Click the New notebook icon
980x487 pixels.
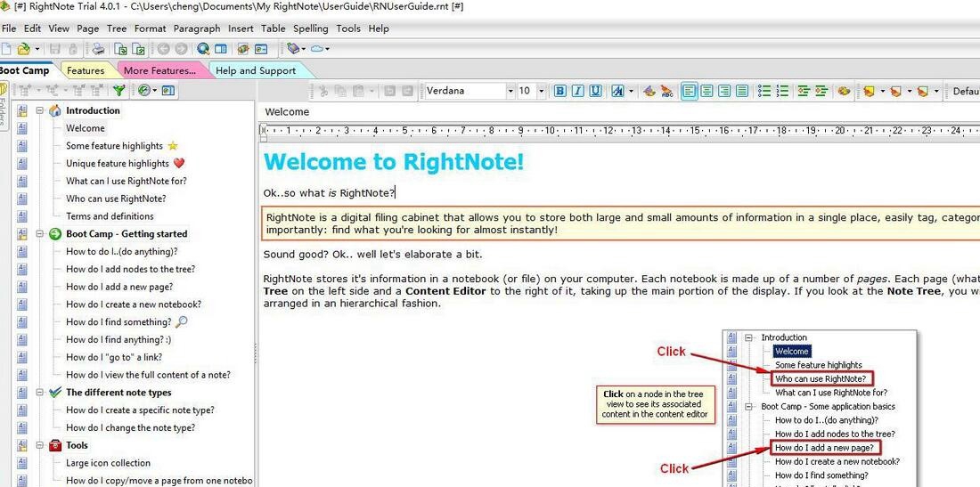click(5, 49)
